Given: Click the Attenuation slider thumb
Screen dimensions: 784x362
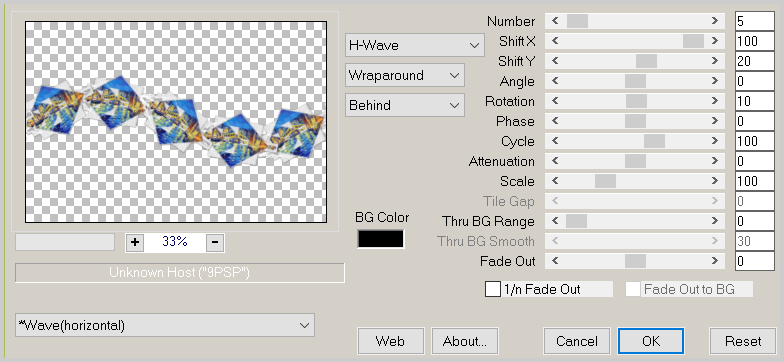Looking at the screenshot, I should pyautogui.click(x=635, y=161).
